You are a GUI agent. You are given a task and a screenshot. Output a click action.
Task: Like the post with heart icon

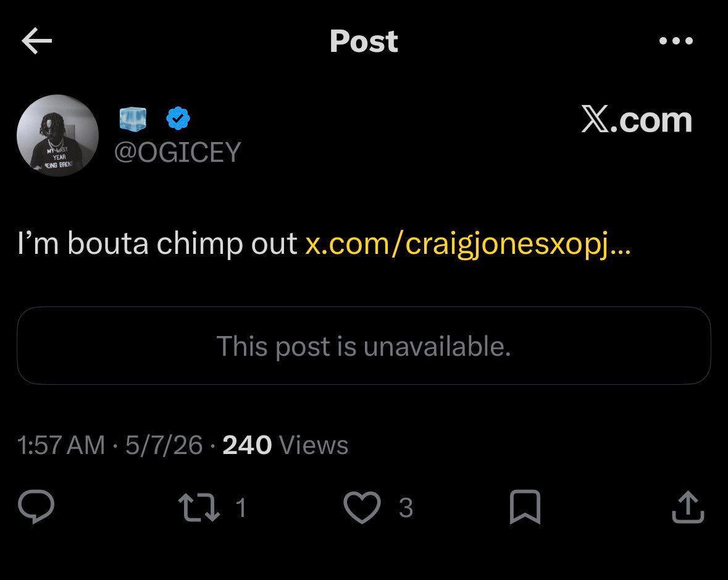coord(362,507)
